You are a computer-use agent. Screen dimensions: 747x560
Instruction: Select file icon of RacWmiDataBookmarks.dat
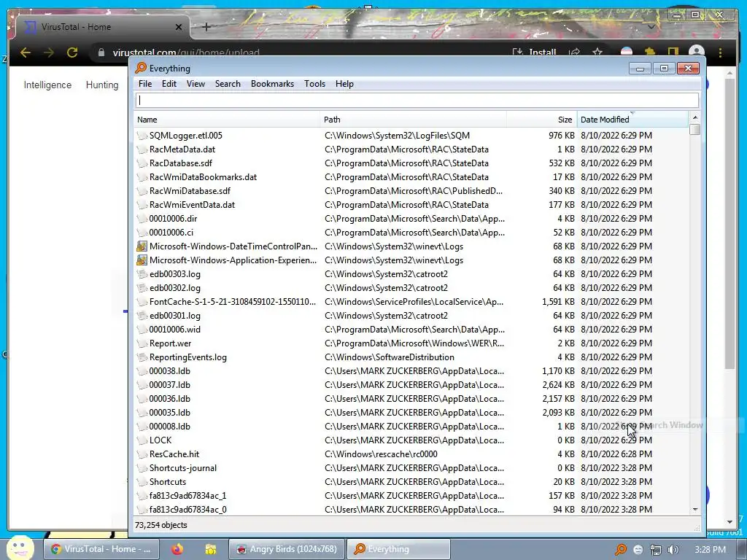pos(142,177)
